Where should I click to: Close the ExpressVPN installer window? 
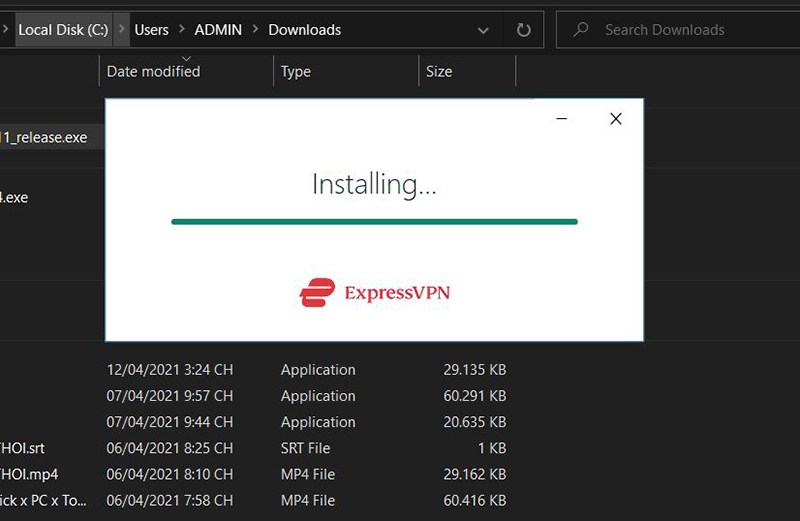(616, 119)
